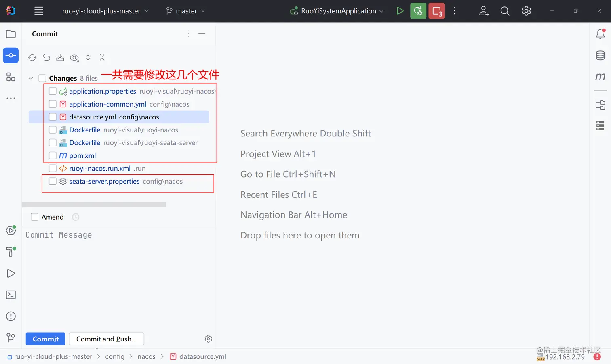Click the Shelve silently icon
The image size is (611, 364).
pyautogui.click(x=60, y=58)
